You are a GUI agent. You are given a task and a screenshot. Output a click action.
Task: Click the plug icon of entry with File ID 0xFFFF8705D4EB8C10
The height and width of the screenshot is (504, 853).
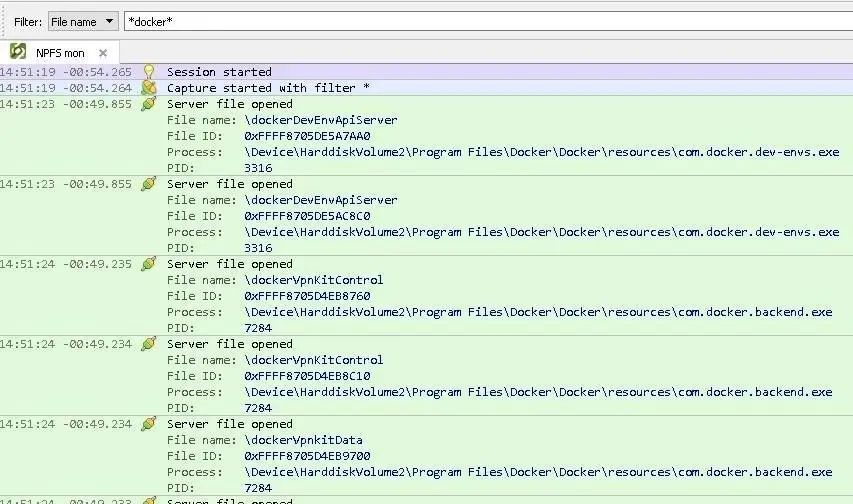pyautogui.click(x=149, y=343)
